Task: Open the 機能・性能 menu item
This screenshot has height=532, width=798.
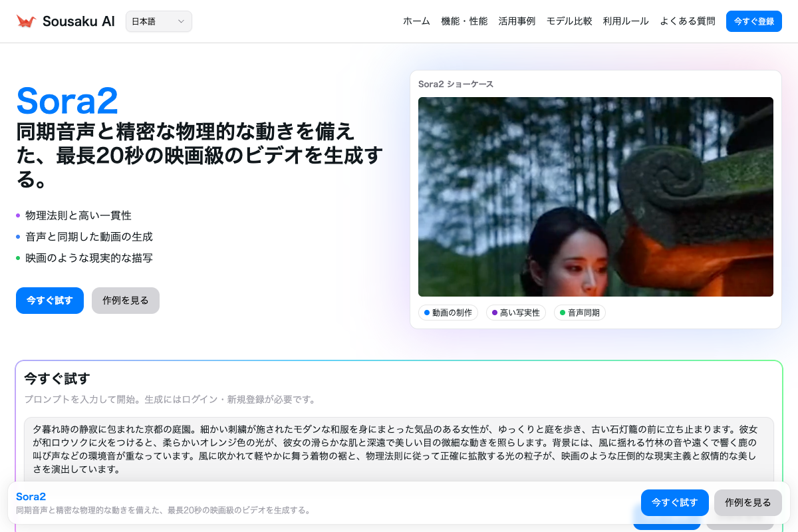Action: click(x=464, y=21)
